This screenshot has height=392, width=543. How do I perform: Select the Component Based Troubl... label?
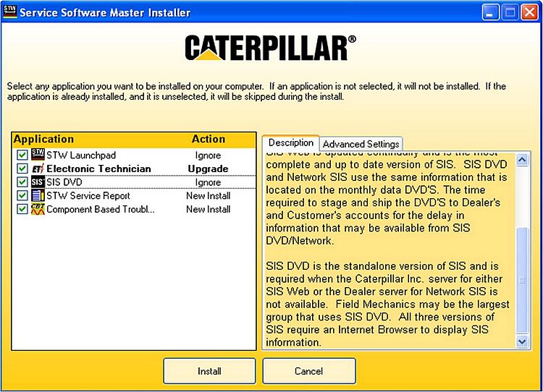tap(101, 209)
